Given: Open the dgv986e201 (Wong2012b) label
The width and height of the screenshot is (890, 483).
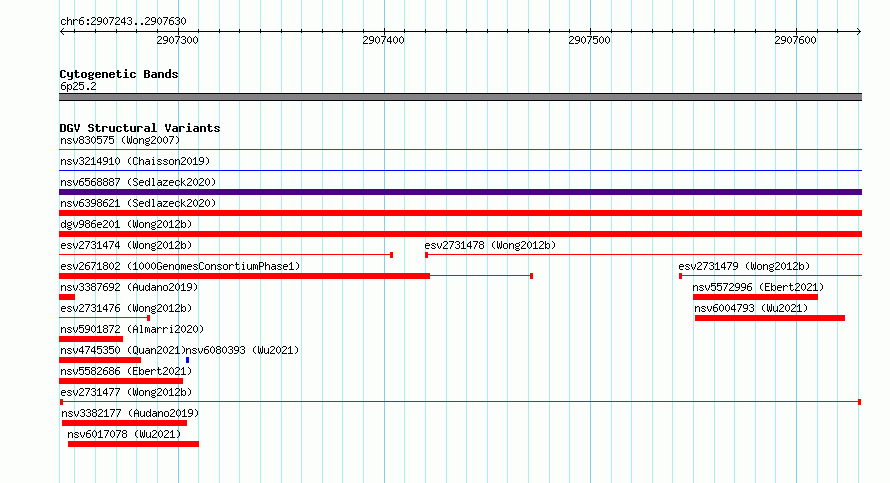Looking at the screenshot, I should (x=126, y=224).
